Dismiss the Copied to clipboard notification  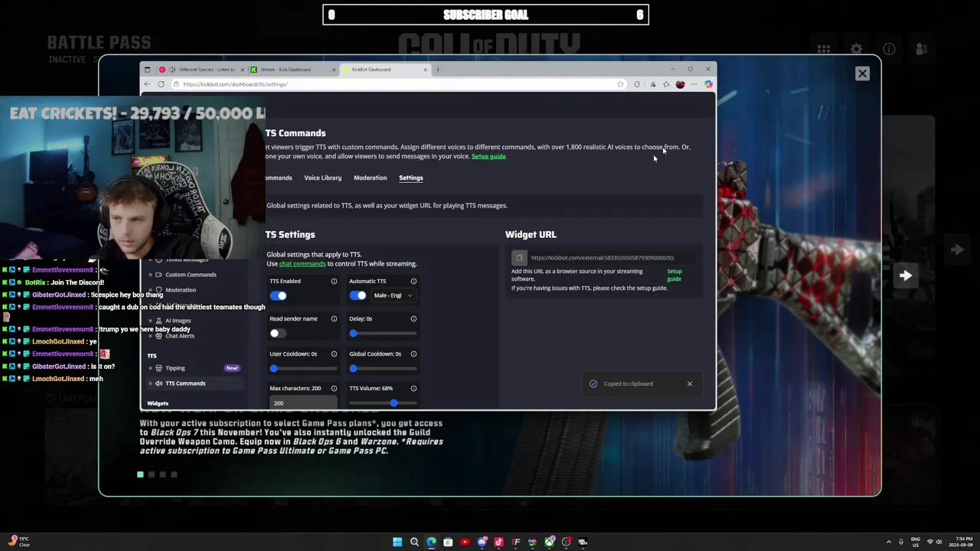689,383
